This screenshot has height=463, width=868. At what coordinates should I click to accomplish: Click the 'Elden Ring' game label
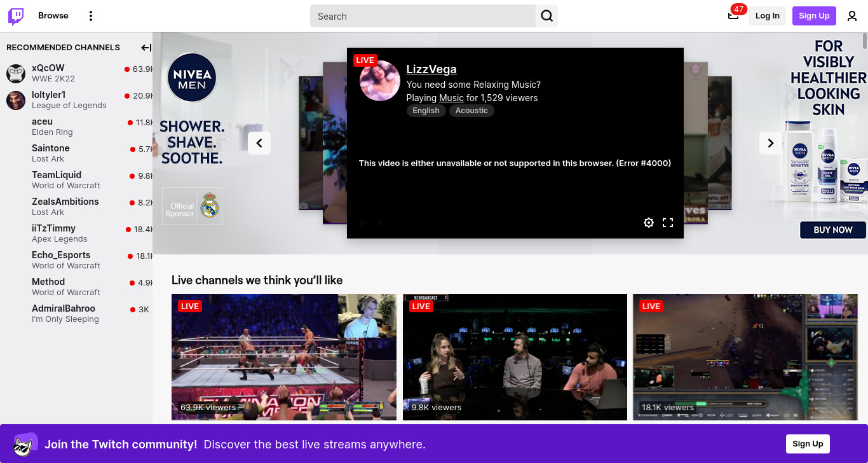click(52, 132)
